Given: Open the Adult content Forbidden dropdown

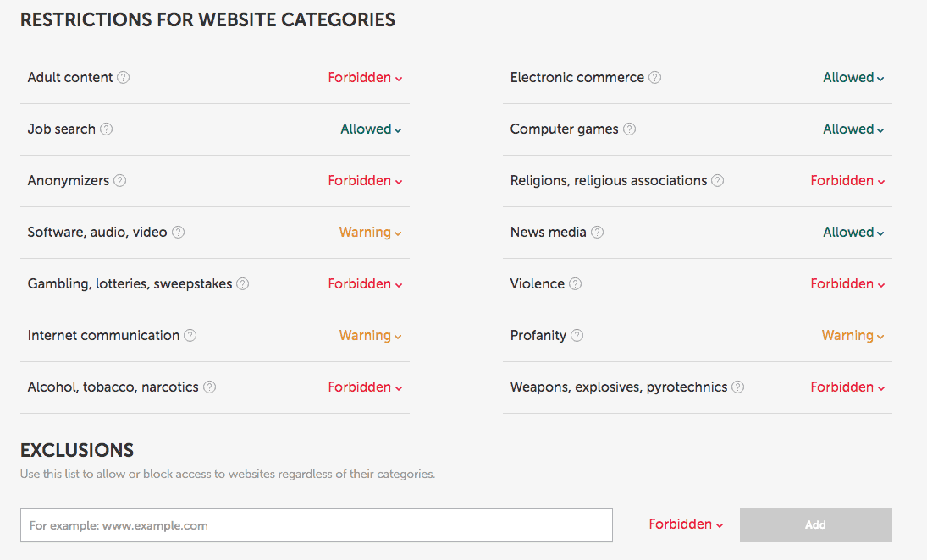Looking at the screenshot, I should [x=365, y=77].
